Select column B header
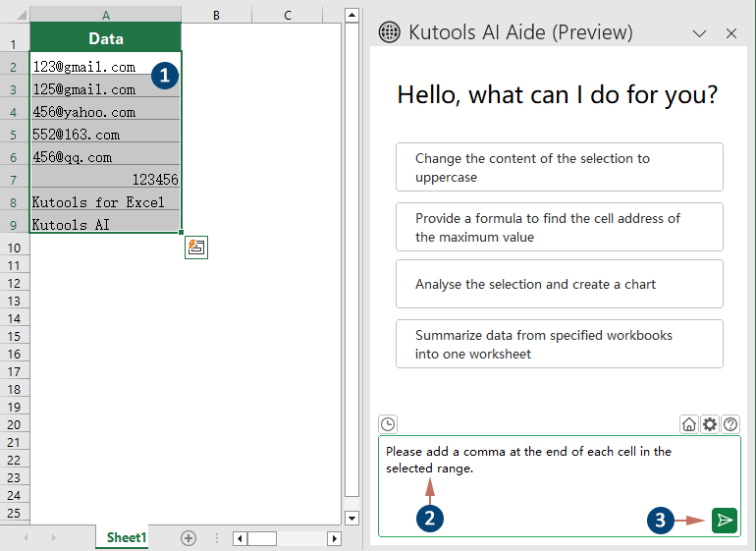 point(216,15)
